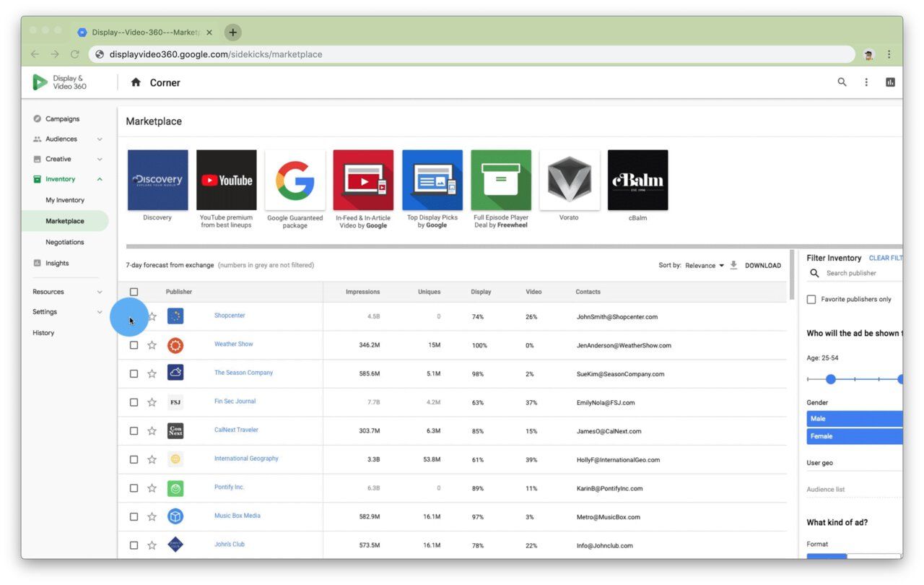
Task: Close the Display Video 360 browser tab
Action: [x=209, y=32]
